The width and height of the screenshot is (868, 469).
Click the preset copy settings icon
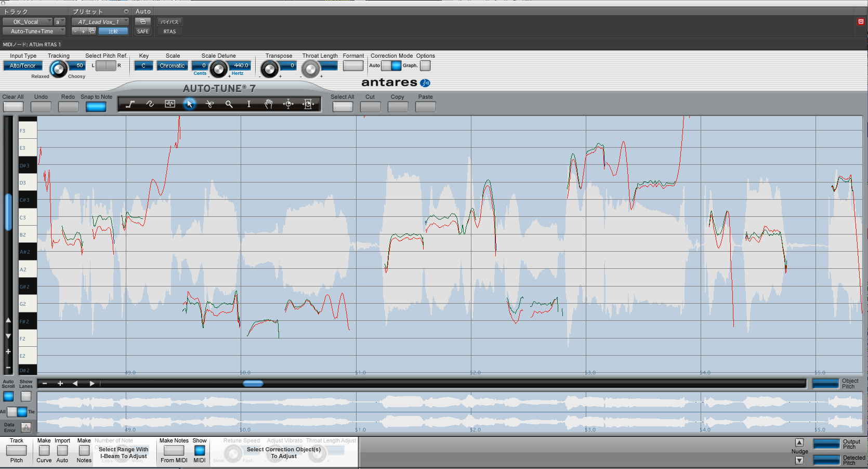[92, 31]
